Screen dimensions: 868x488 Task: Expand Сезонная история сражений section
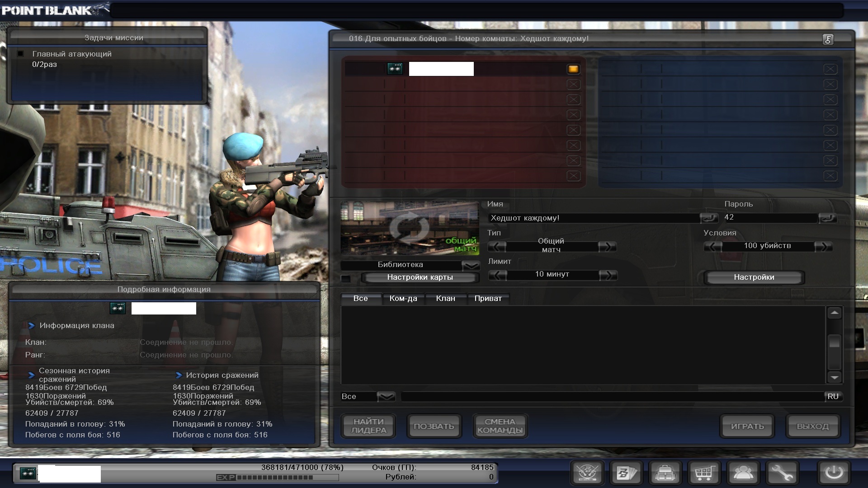click(31, 375)
